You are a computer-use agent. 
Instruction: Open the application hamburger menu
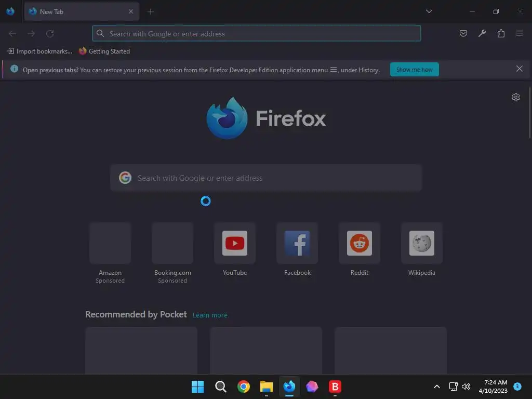(x=520, y=33)
